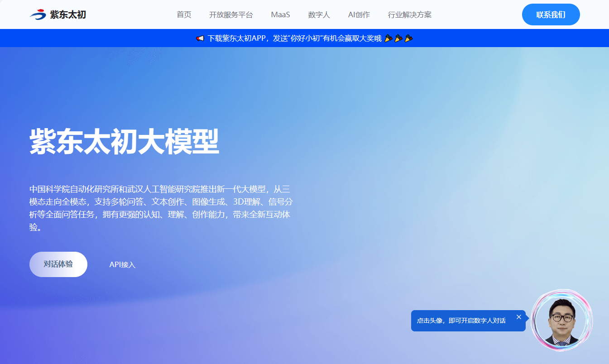
Task: Open the digital human avatar chat
Action: tap(562, 321)
